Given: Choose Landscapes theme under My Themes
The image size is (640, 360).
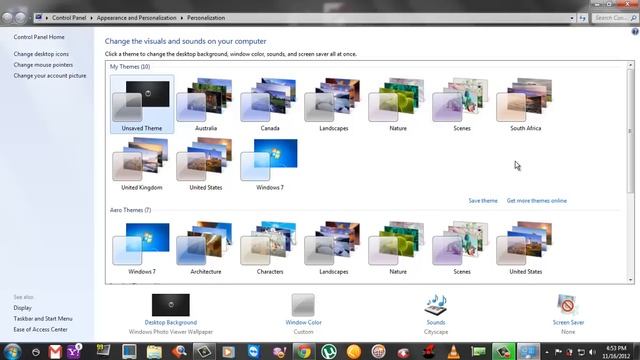Looking at the screenshot, I should (334, 104).
